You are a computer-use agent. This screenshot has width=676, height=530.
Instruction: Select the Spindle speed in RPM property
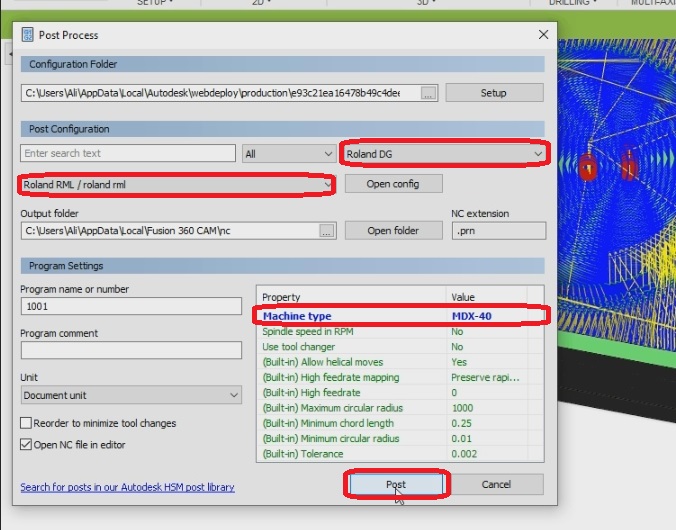(400, 332)
